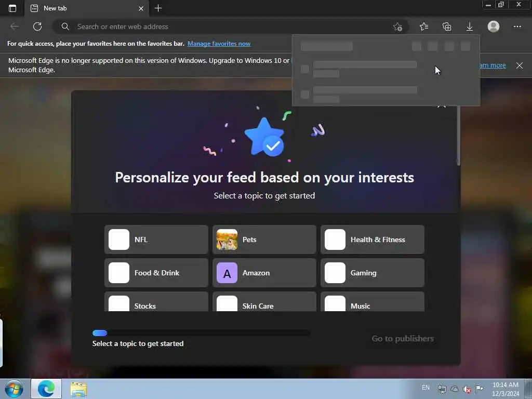Click Go to publishers button

click(403, 339)
